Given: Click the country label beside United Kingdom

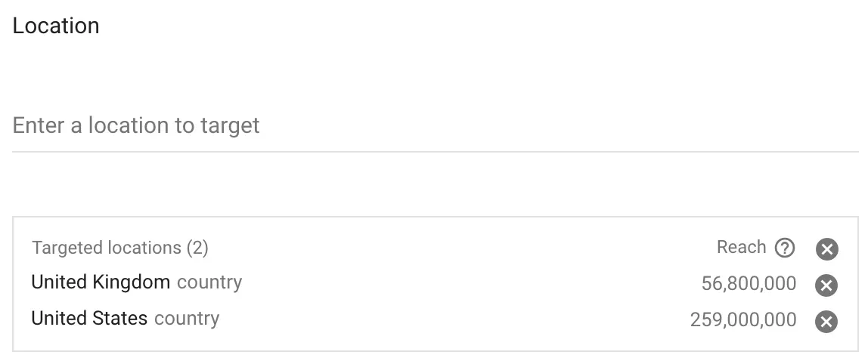Looking at the screenshot, I should (x=209, y=282).
